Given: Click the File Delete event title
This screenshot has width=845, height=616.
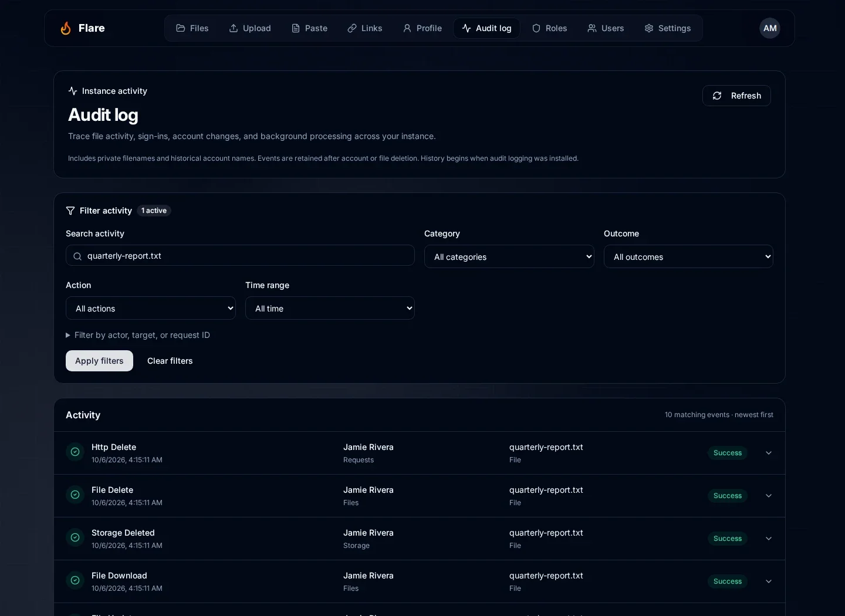Looking at the screenshot, I should 112,490.
